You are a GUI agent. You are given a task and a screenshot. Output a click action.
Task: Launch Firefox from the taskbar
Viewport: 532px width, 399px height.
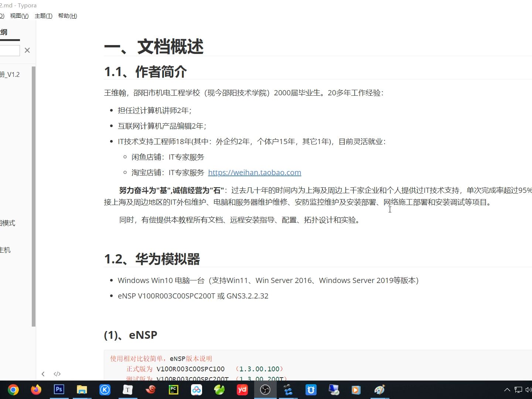point(36,389)
